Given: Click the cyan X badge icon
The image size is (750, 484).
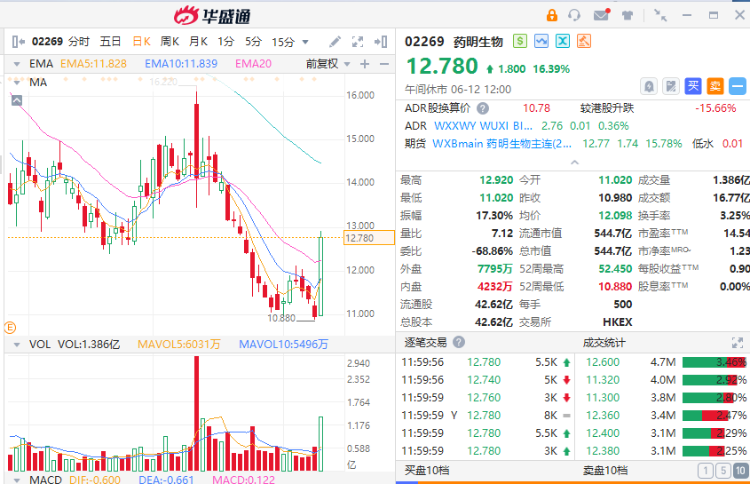Looking at the screenshot, I should pos(562,41).
